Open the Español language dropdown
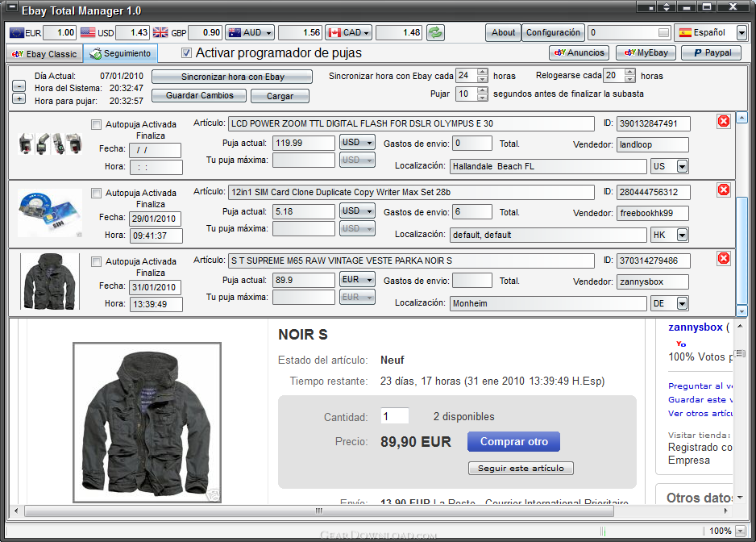Viewport: 756px width, 542px height. (741, 33)
